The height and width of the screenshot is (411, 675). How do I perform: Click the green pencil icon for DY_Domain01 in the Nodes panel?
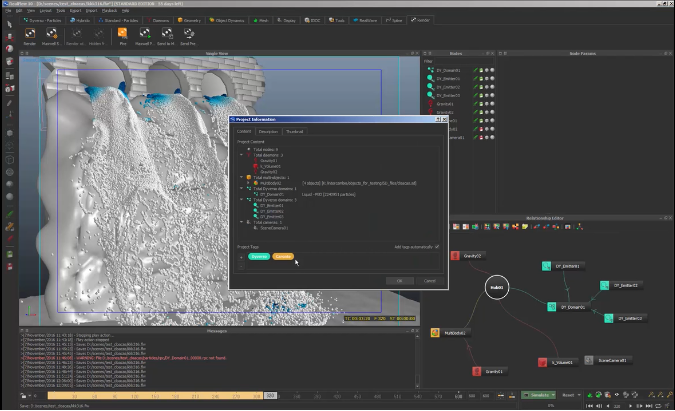click(476, 70)
